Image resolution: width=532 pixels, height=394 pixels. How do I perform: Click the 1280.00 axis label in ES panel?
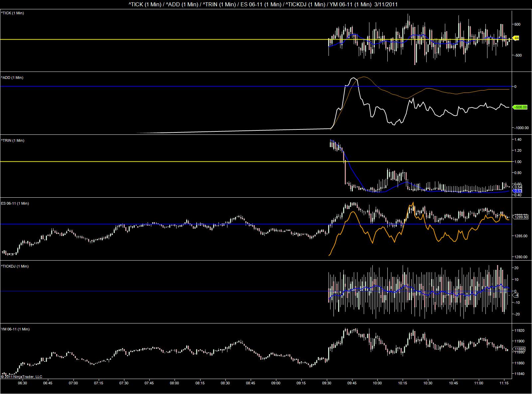521,257
